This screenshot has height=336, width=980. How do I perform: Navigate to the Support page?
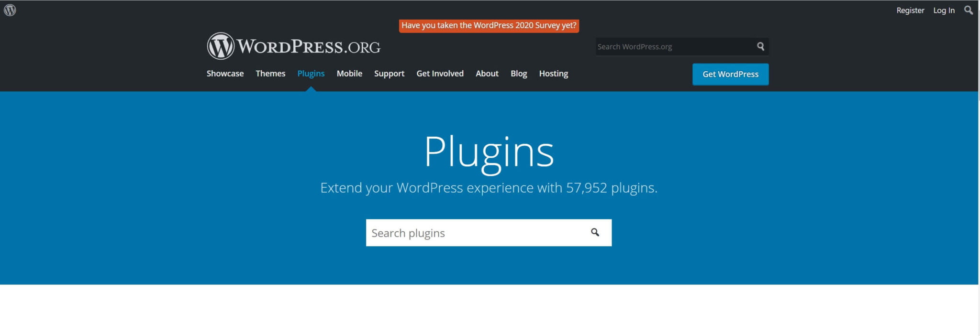pos(389,74)
